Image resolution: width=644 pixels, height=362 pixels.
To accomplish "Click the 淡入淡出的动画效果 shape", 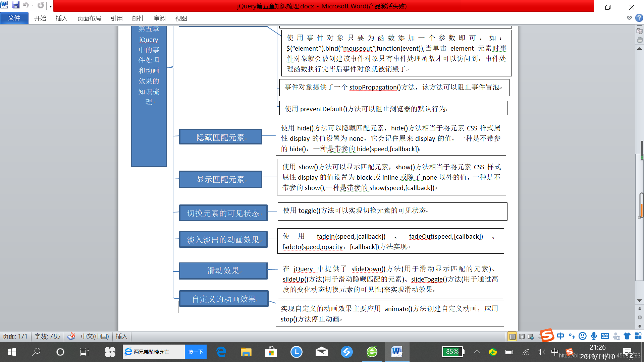I will pyautogui.click(x=223, y=239).
